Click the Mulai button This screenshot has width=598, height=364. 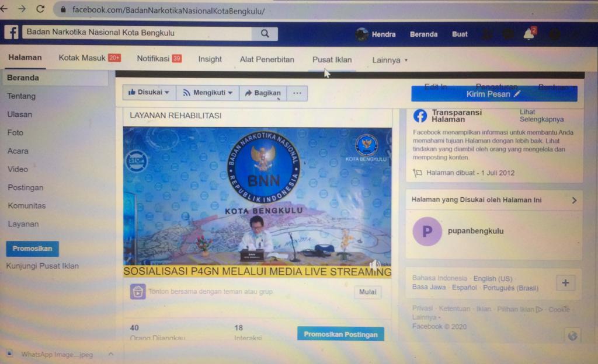coord(368,292)
